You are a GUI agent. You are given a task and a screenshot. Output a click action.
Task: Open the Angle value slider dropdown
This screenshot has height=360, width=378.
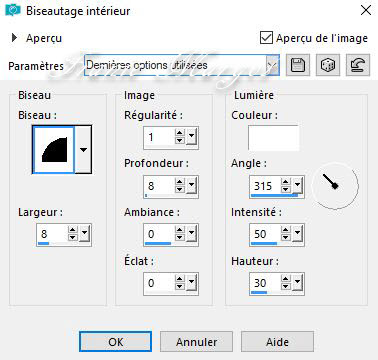pos(297,185)
